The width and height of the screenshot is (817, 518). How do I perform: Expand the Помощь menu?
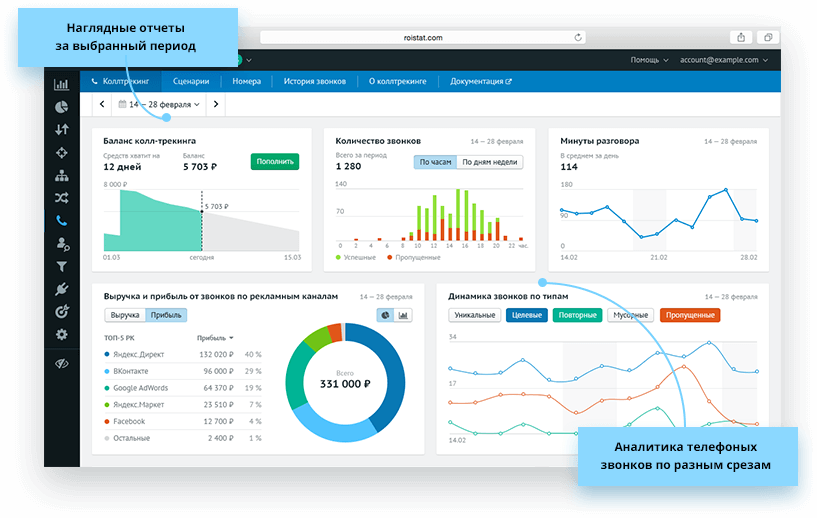[x=649, y=60]
